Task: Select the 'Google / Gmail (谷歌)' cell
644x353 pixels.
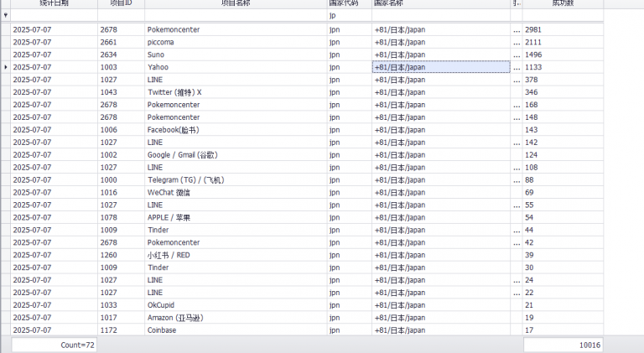Action: coord(236,155)
